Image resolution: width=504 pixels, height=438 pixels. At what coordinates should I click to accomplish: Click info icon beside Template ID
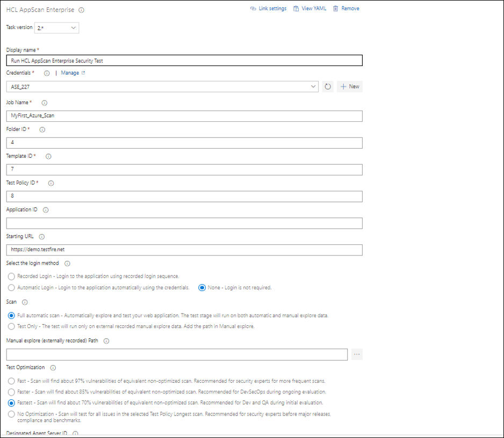(48, 156)
